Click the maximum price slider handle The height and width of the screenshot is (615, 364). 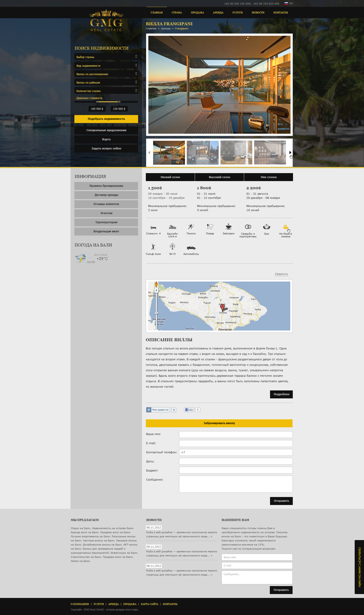point(119,102)
